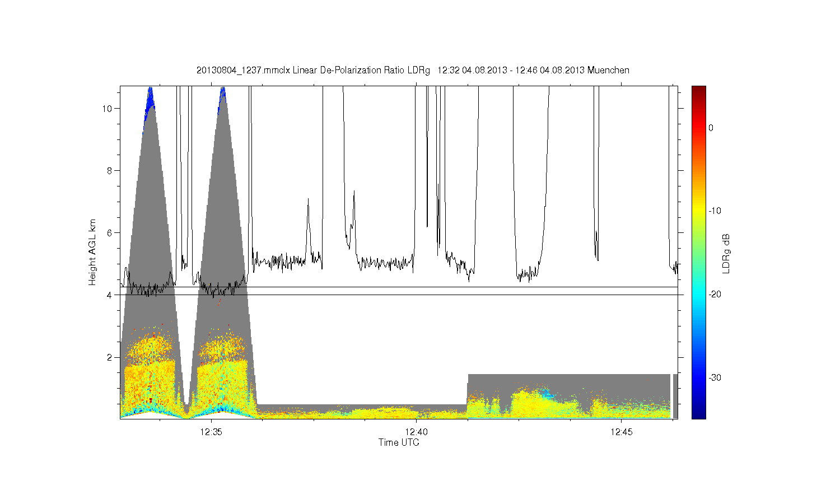840x504 pixels.
Task: Click the height tick label 10
Action: [x=107, y=108]
